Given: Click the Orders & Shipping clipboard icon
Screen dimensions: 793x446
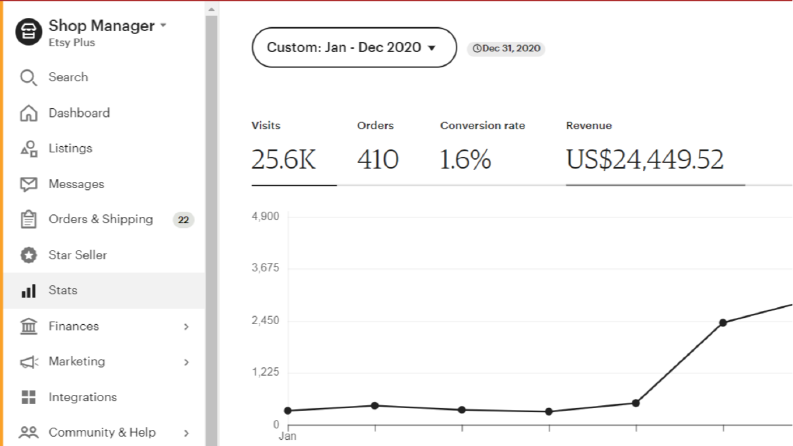Looking at the screenshot, I should [x=28, y=219].
